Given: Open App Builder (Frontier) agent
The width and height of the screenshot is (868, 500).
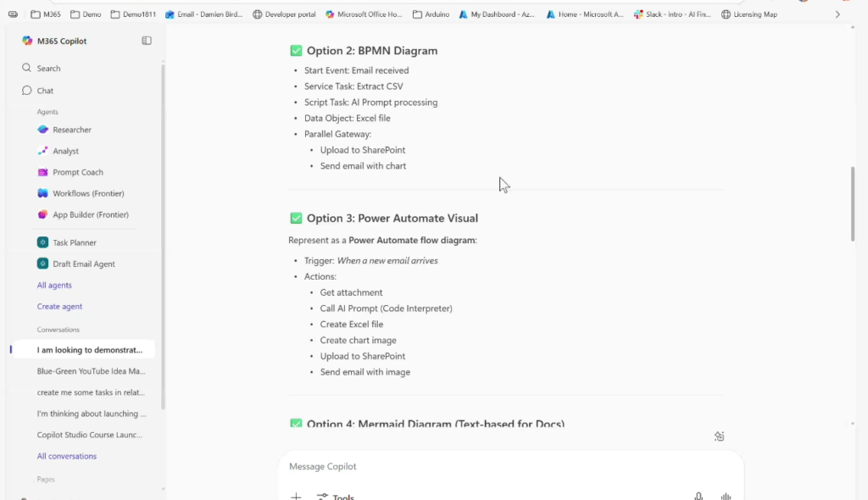Looking at the screenshot, I should [x=88, y=214].
